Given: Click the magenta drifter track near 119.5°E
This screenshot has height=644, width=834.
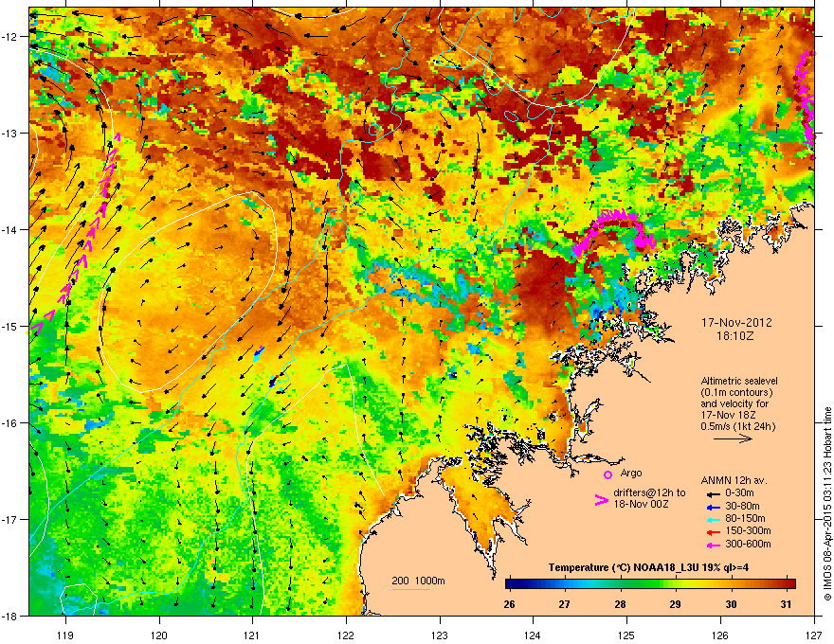Looking at the screenshot, I should (x=75, y=234).
